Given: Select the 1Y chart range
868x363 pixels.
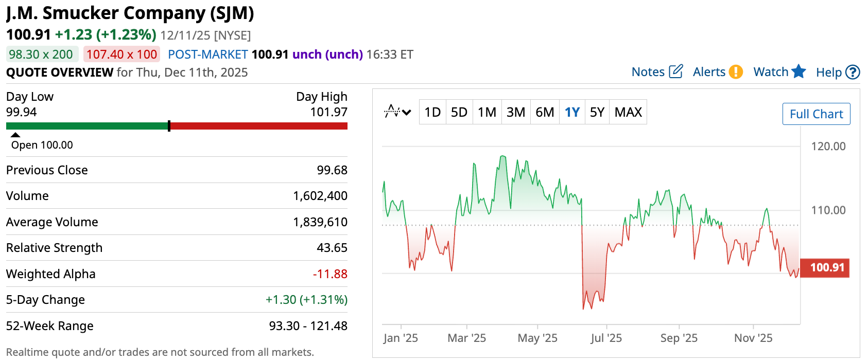Looking at the screenshot, I should (x=572, y=112).
